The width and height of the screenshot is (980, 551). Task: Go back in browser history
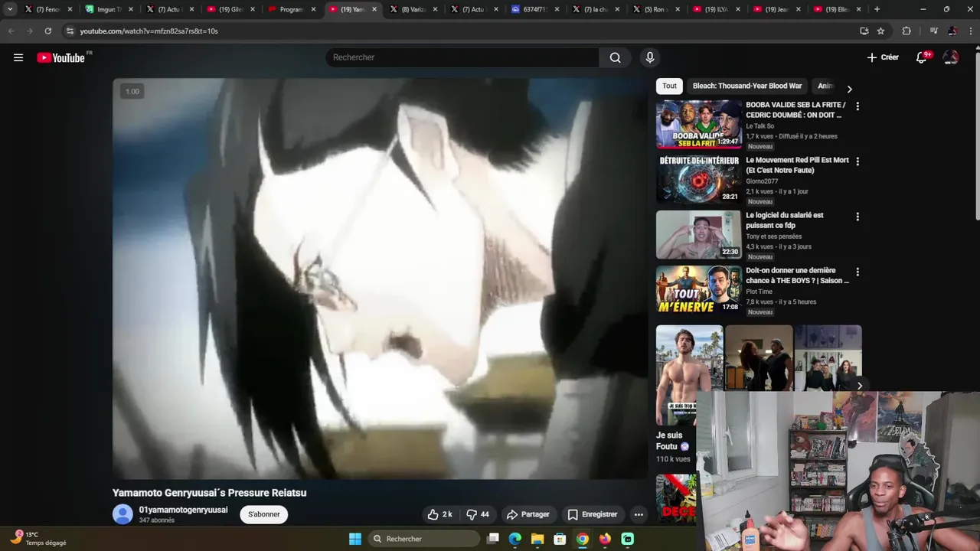point(11,31)
